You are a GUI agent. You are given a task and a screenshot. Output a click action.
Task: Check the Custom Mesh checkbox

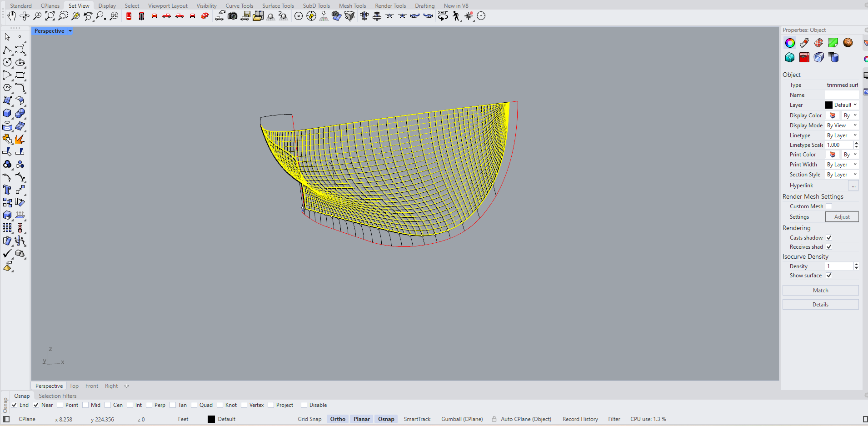pos(829,206)
